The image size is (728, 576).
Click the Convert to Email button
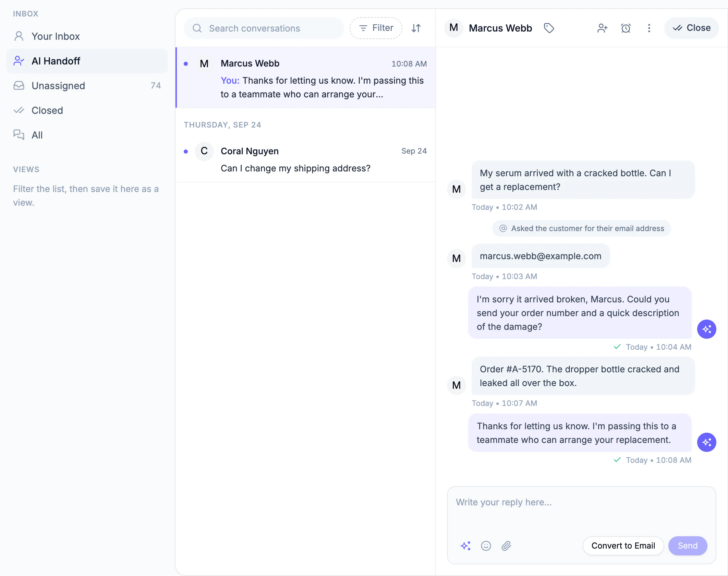(623, 546)
